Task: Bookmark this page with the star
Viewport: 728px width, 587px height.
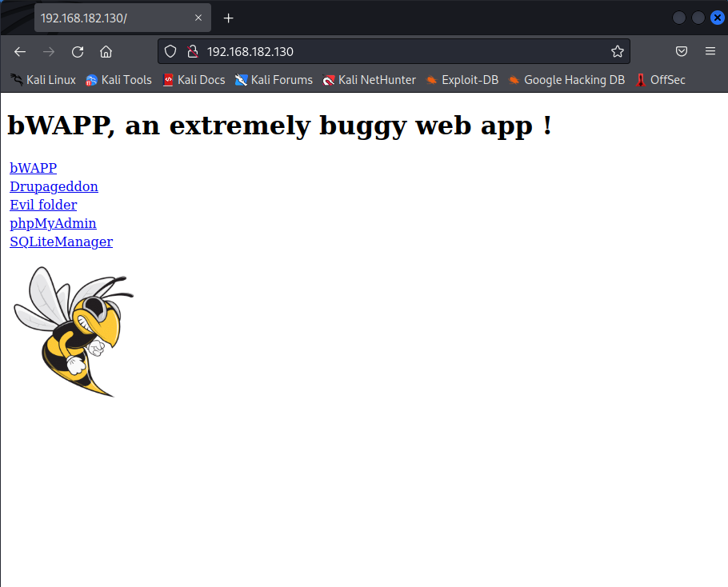Action: point(617,51)
